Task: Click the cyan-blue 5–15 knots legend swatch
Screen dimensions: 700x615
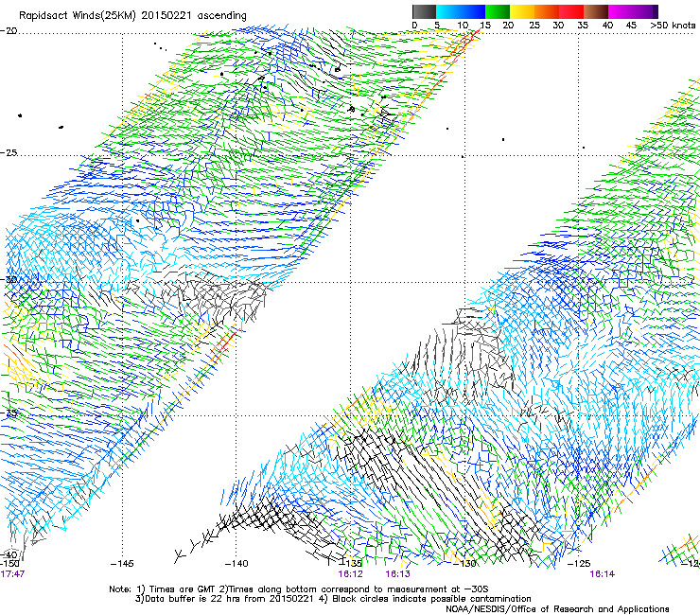Action: (461, 11)
